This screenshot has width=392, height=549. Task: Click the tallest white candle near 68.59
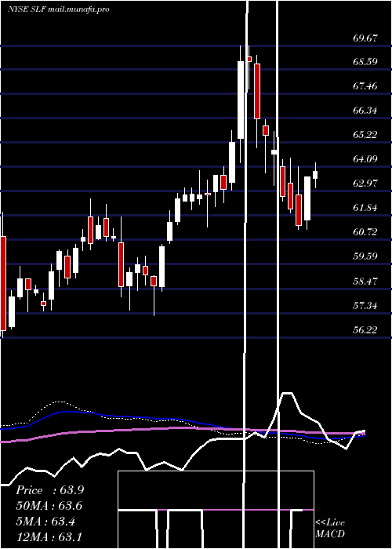241,100
